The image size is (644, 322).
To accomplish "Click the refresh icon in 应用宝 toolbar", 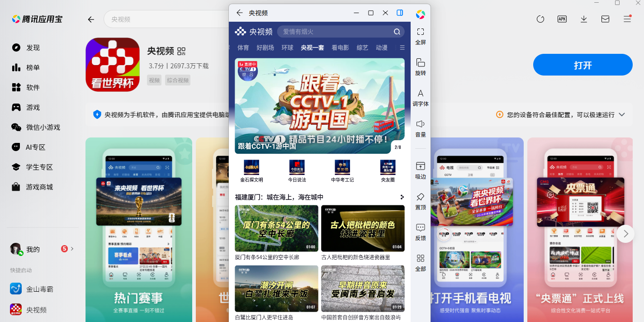I will (x=540, y=19).
